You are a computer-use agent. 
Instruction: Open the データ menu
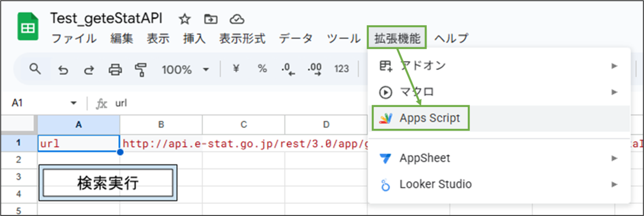296,38
